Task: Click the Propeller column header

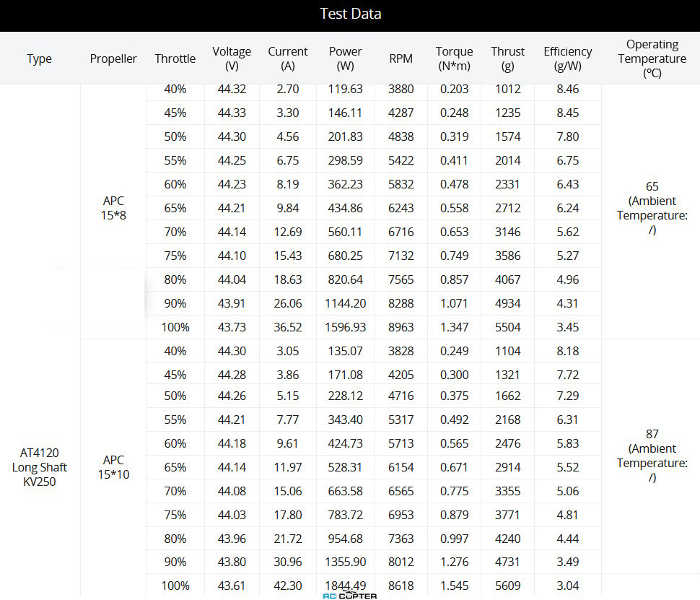Action: pyautogui.click(x=113, y=58)
